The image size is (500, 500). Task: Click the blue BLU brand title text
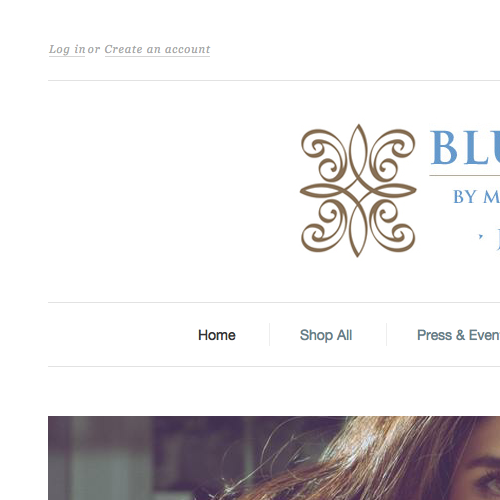[465, 148]
